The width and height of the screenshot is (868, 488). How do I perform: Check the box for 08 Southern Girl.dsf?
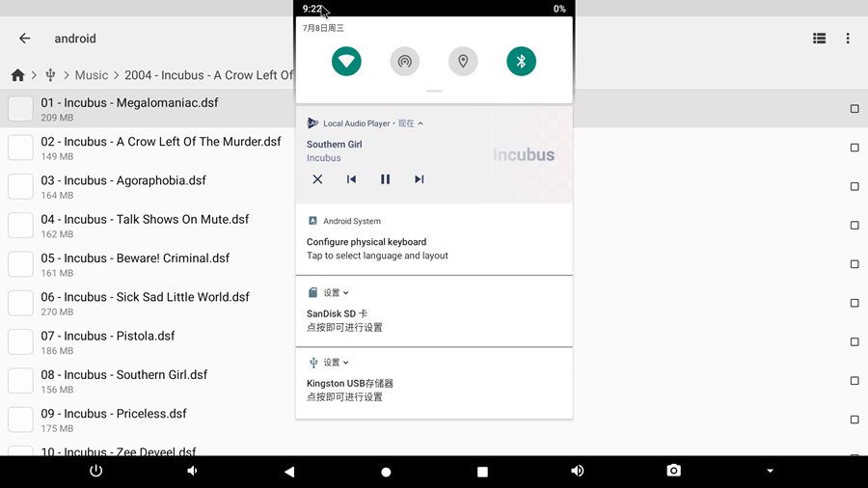(854, 381)
